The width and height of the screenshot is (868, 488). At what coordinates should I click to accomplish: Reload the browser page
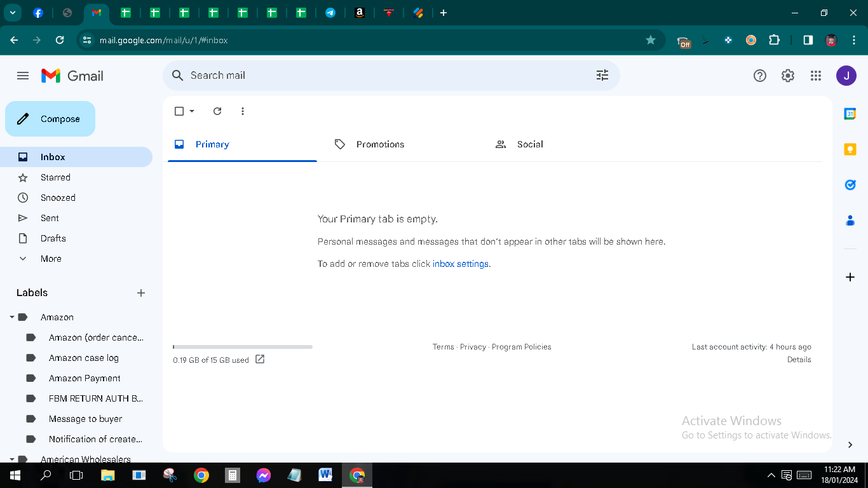pos(60,40)
